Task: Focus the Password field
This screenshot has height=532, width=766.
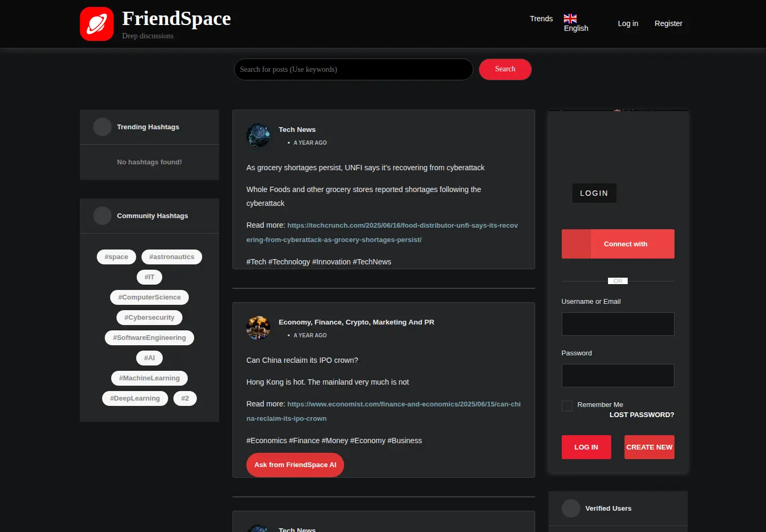Action: tap(618, 376)
